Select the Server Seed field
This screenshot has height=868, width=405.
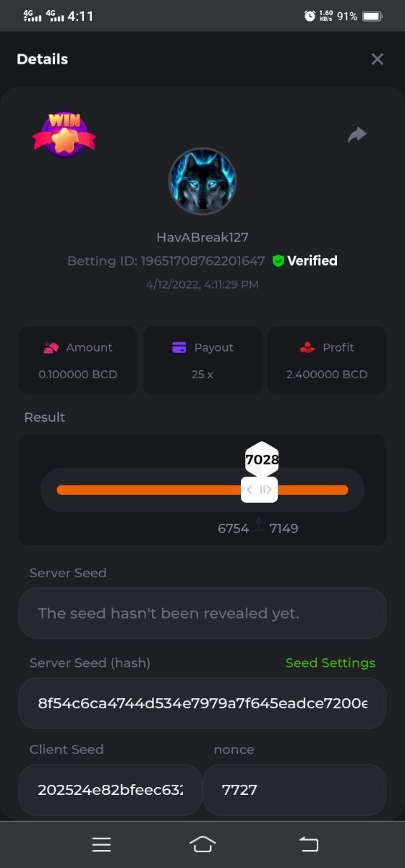[x=202, y=613]
